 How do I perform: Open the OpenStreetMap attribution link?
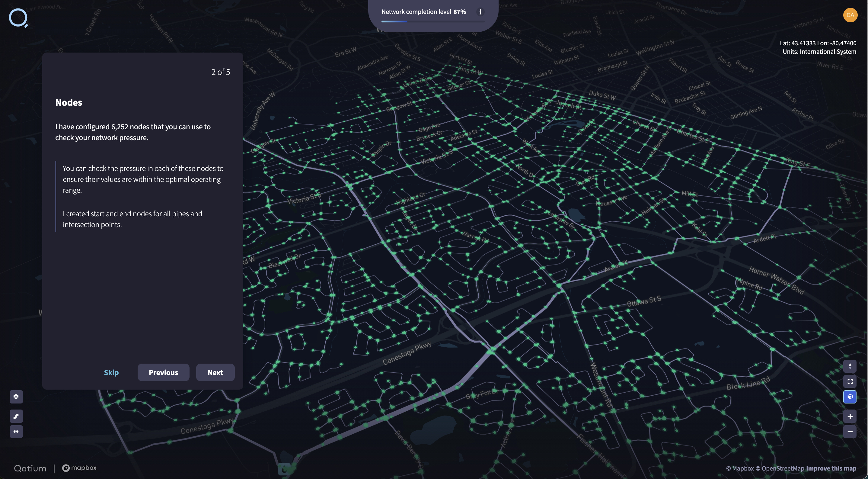780,468
